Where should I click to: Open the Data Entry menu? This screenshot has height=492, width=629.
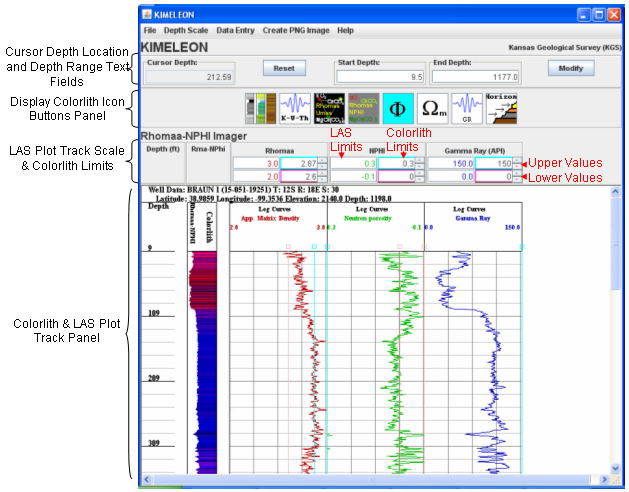pos(235,30)
